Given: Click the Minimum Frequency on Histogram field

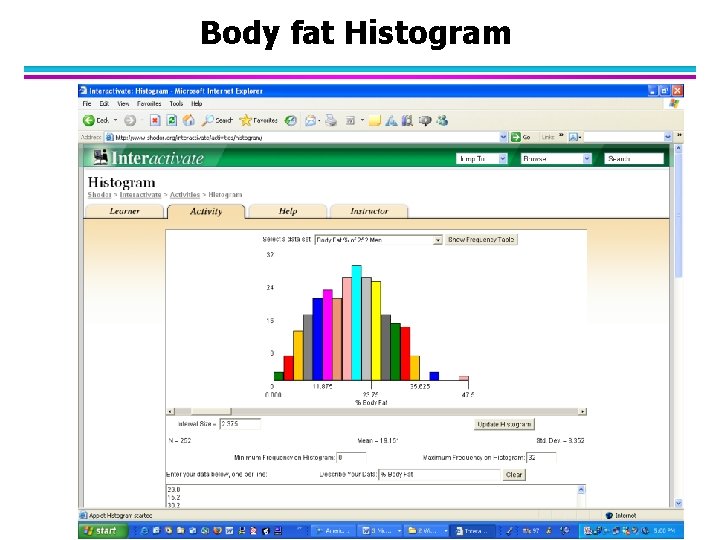Looking at the screenshot, I should point(351,457).
